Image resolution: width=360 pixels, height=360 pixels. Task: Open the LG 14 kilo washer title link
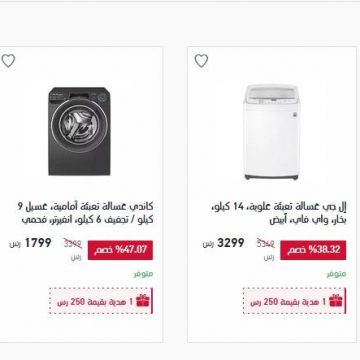[279, 214]
